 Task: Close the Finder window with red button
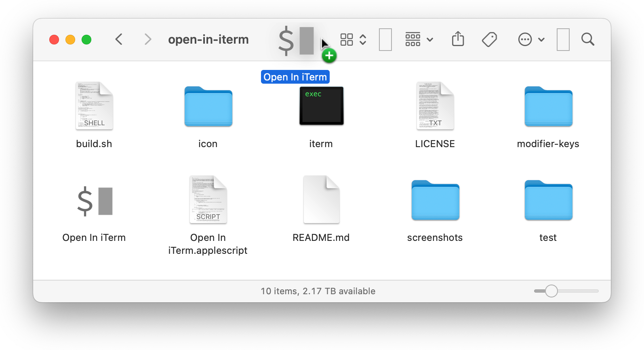[x=54, y=40]
